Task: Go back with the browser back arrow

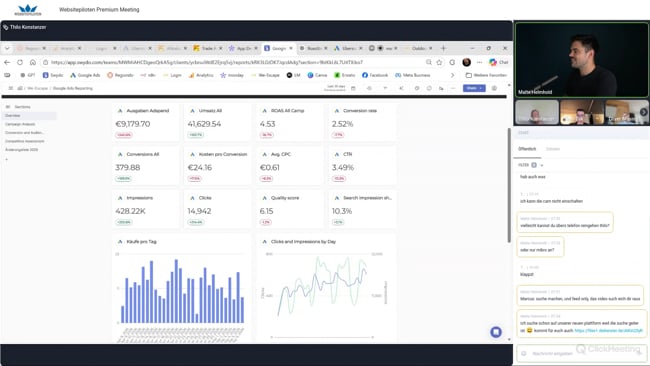Action: point(7,62)
